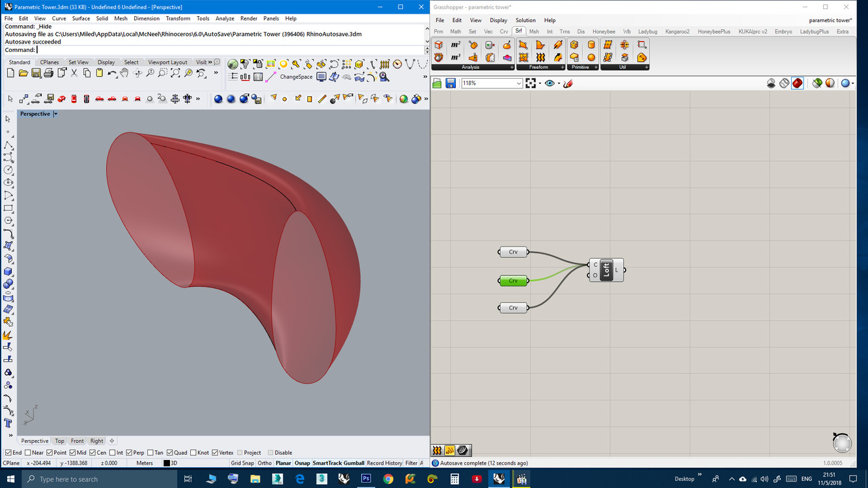Click the Save icon in Grasshopper canvas toolbar
Screen dimensions: 868x488
(451, 83)
